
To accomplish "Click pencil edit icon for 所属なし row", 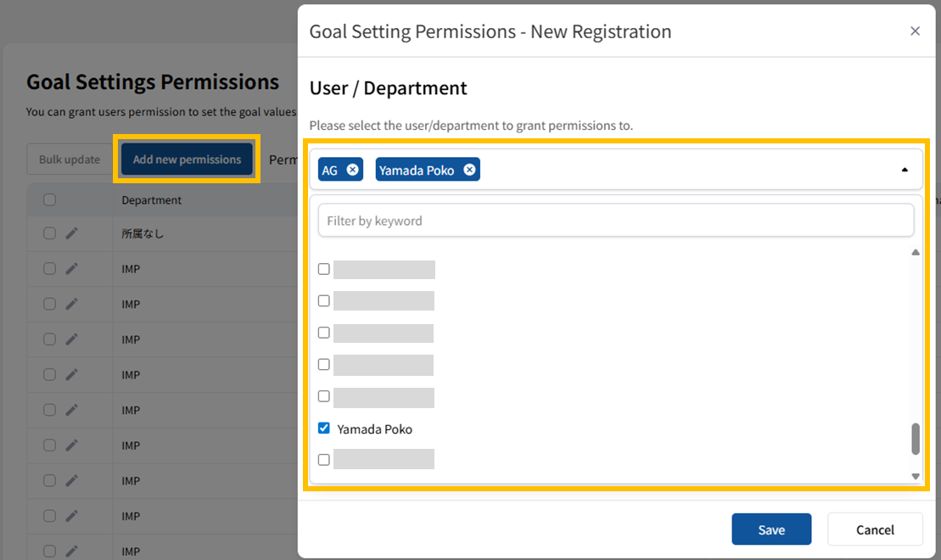I will point(72,233).
